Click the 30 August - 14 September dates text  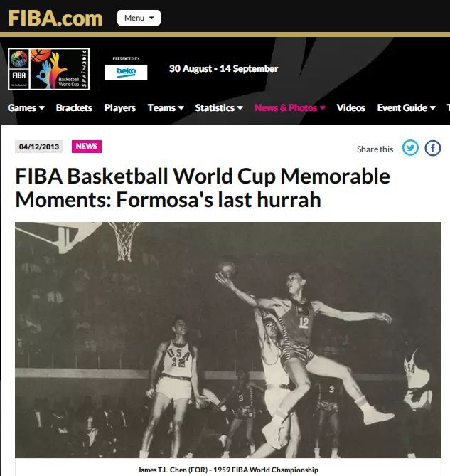pos(223,68)
